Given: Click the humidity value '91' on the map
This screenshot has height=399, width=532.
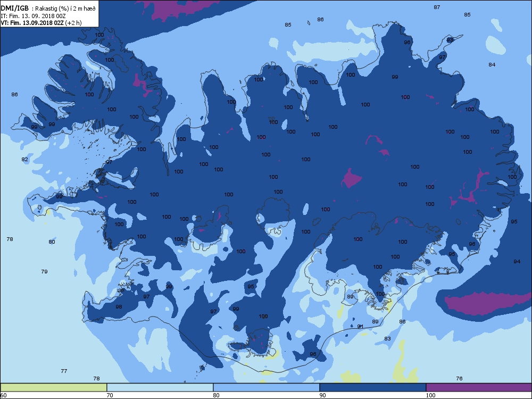Looking at the screenshot, I should click(x=360, y=327).
